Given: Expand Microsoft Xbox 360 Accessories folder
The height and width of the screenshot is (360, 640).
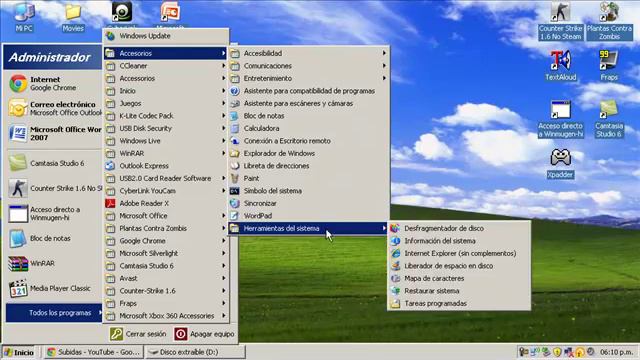Looking at the screenshot, I should click(165, 316).
